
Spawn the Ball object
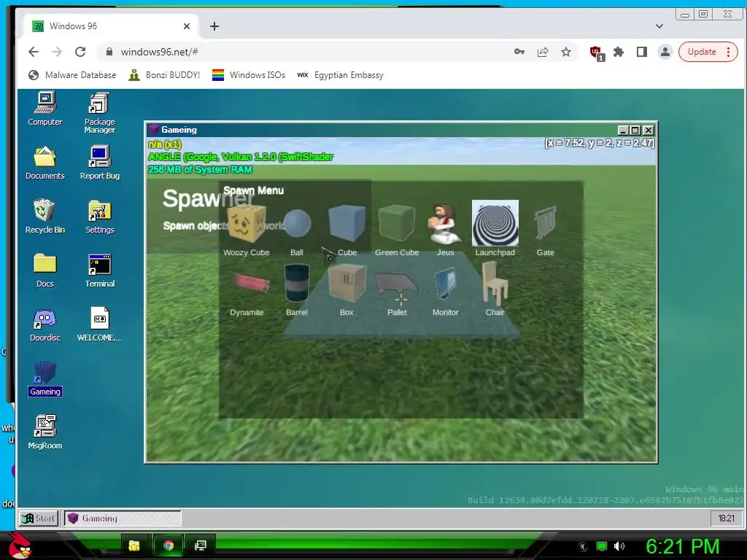pos(297,231)
